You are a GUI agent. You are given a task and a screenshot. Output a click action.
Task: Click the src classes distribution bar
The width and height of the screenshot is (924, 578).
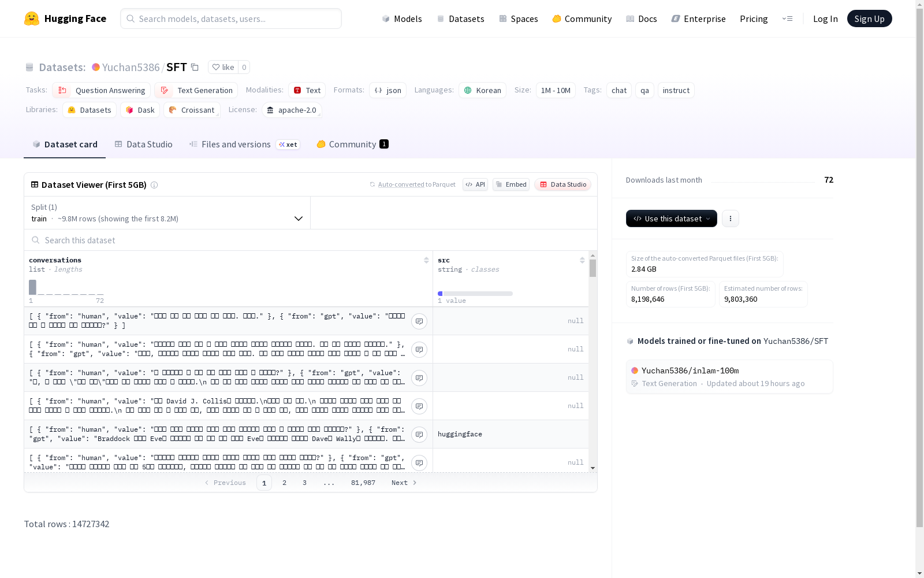pyautogui.click(x=475, y=294)
